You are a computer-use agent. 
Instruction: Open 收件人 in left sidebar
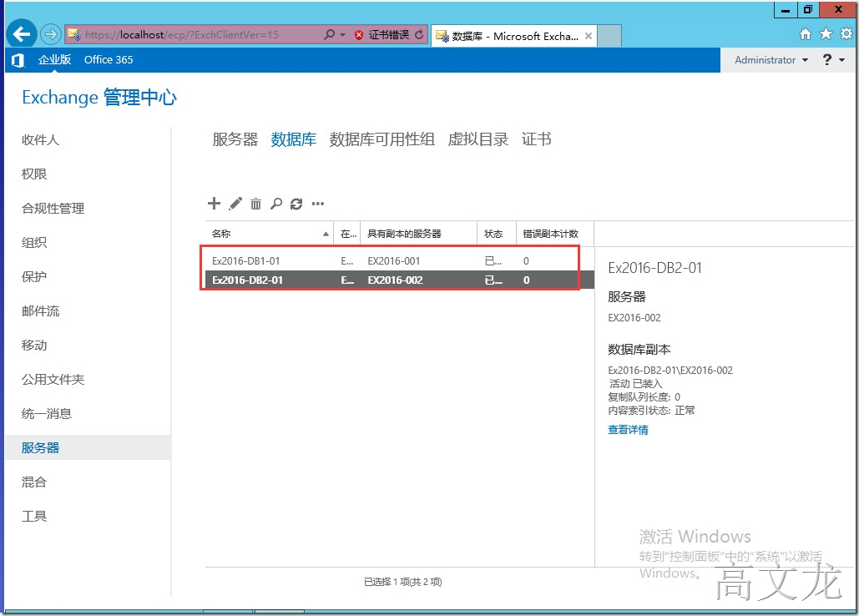pos(40,140)
